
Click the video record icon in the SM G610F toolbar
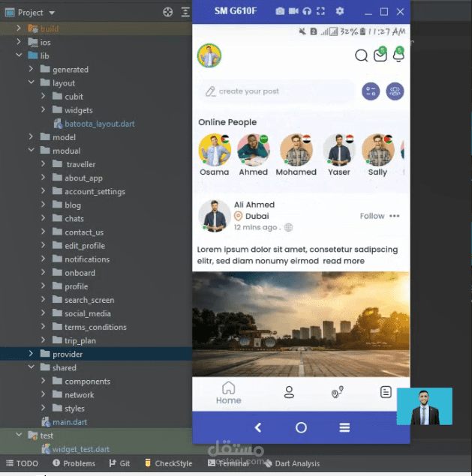[x=293, y=11]
